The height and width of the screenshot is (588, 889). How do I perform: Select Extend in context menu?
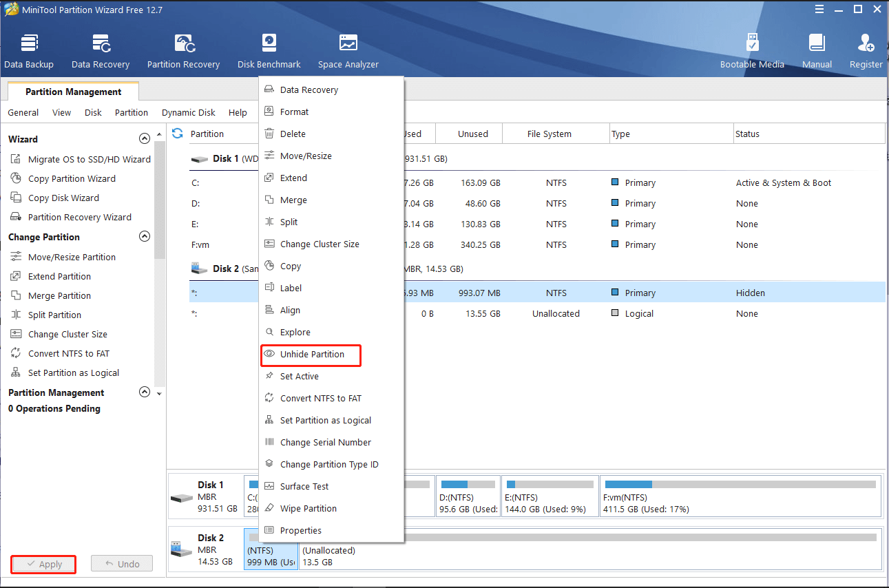(331, 178)
